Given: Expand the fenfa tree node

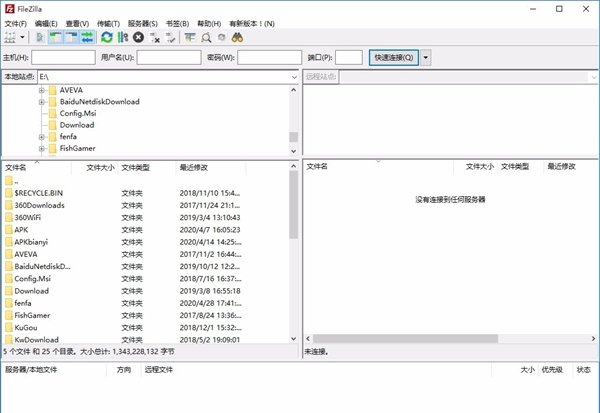Looking at the screenshot, I should pyautogui.click(x=42, y=137).
